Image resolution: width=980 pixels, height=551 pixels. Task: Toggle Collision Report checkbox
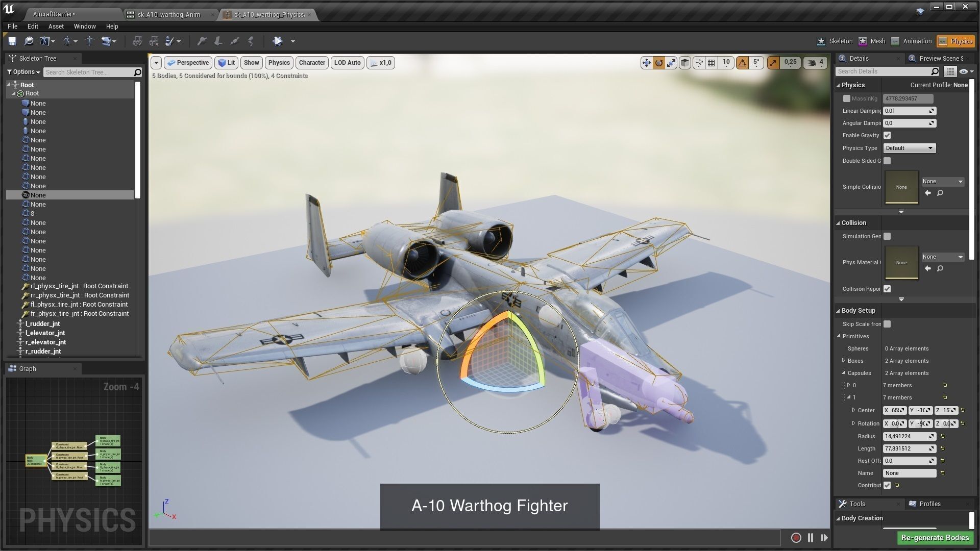pos(887,289)
